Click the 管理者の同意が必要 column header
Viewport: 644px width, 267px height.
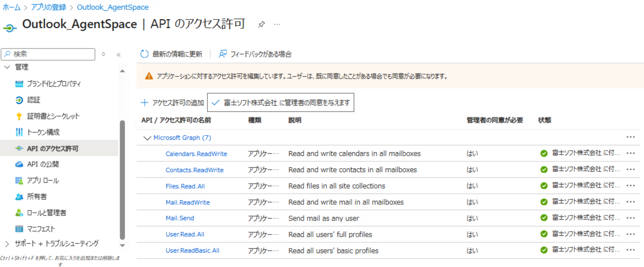point(494,120)
